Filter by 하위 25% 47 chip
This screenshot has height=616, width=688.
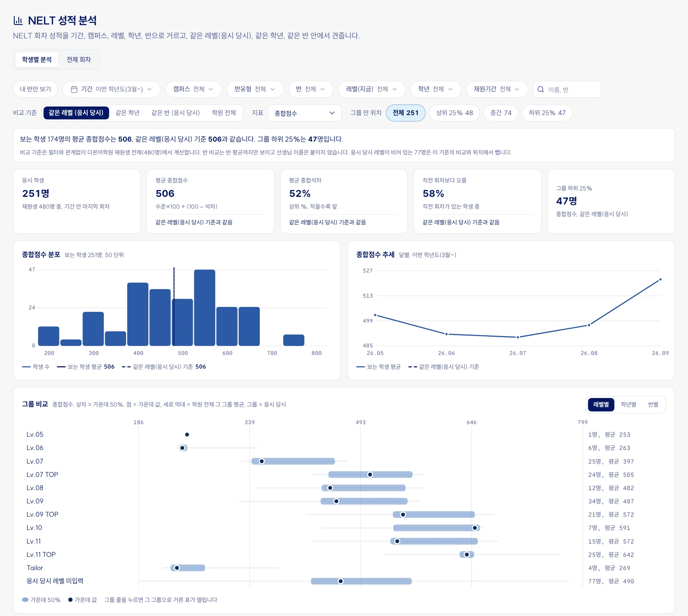pyautogui.click(x=547, y=113)
